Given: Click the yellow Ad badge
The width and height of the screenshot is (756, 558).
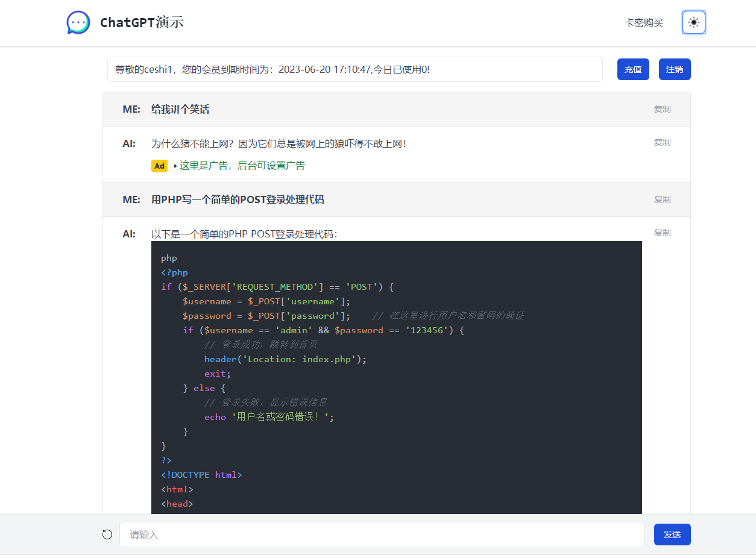Looking at the screenshot, I should pyautogui.click(x=159, y=166).
